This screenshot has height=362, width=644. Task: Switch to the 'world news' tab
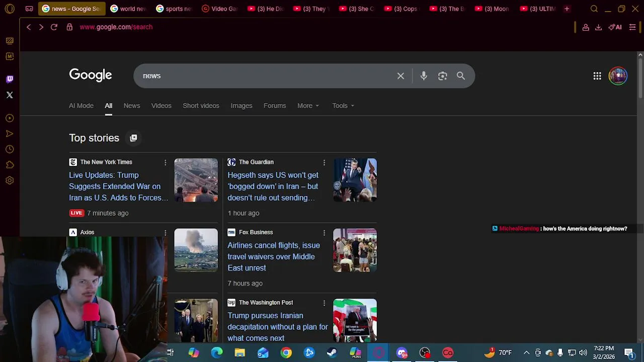point(128,9)
